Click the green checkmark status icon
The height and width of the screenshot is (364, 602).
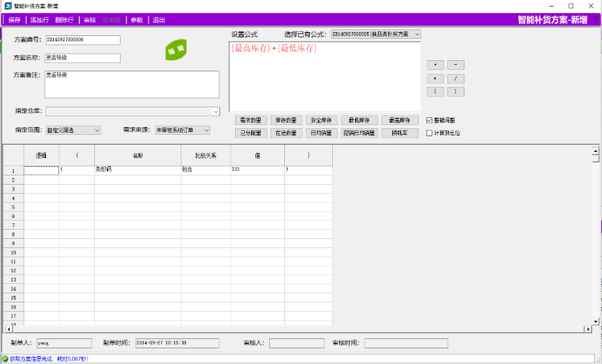pos(5,359)
